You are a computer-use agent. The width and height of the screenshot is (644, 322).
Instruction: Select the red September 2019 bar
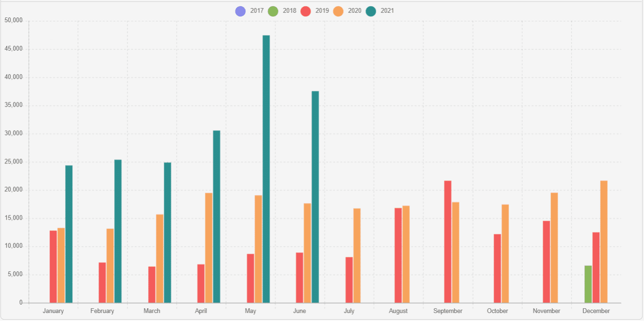[x=448, y=242]
